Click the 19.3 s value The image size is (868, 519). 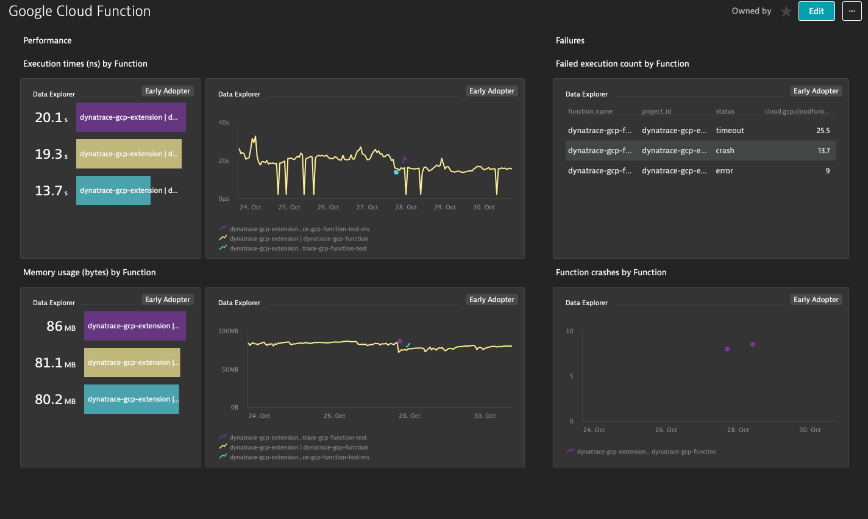click(x=51, y=154)
